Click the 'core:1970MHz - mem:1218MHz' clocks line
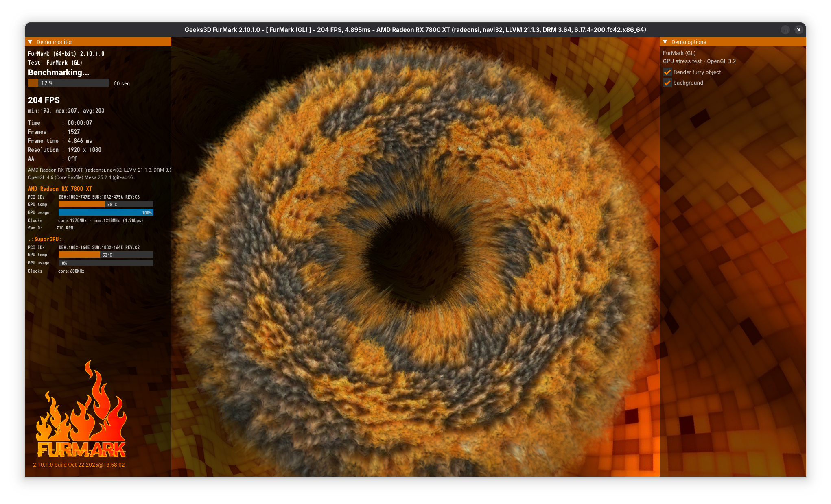Screen dimensions: 831x504 click(x=101, y=220)
